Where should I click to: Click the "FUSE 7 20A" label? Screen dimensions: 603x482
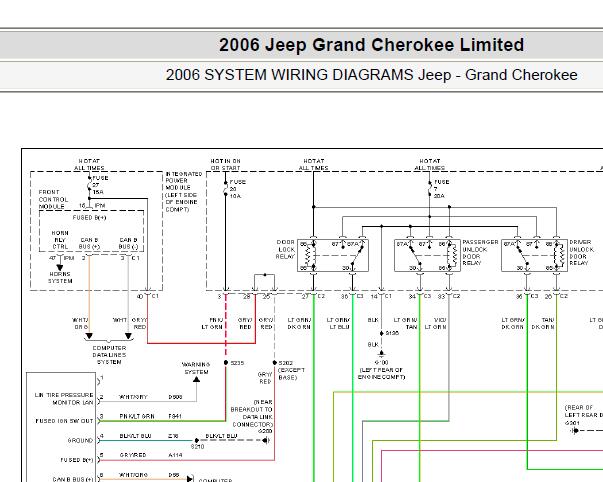441,189
